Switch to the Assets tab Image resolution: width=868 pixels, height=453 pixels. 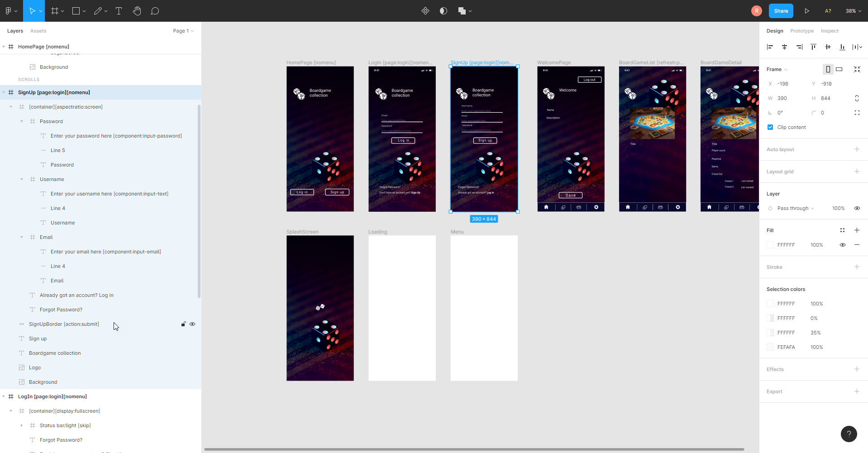pyautogui.click(x=38, y=31)
